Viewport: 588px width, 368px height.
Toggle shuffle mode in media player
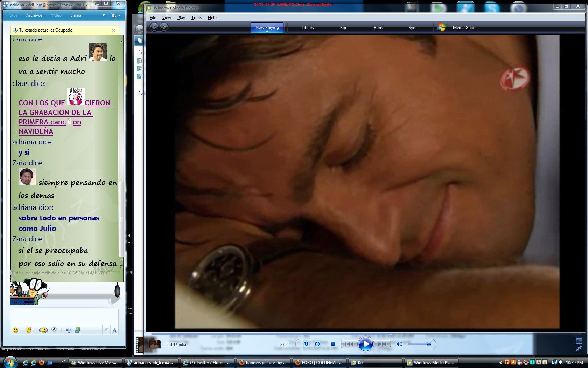tap(306, 344)
